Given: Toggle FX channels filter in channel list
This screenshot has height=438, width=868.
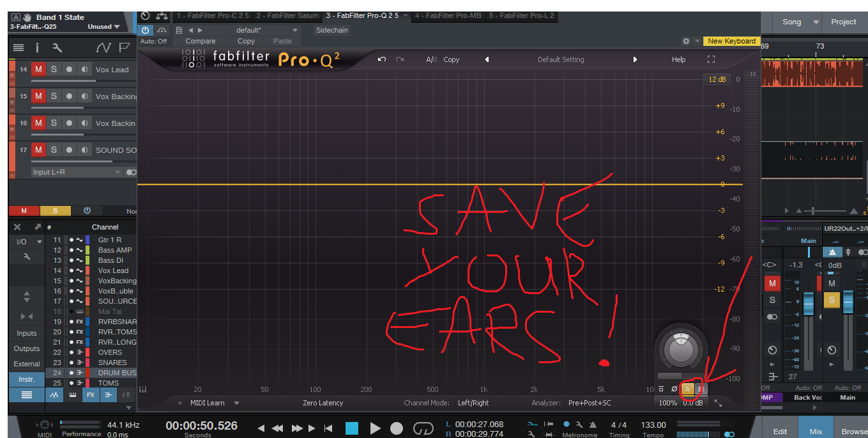Looking at the screenshot, I should coord(91,395).
